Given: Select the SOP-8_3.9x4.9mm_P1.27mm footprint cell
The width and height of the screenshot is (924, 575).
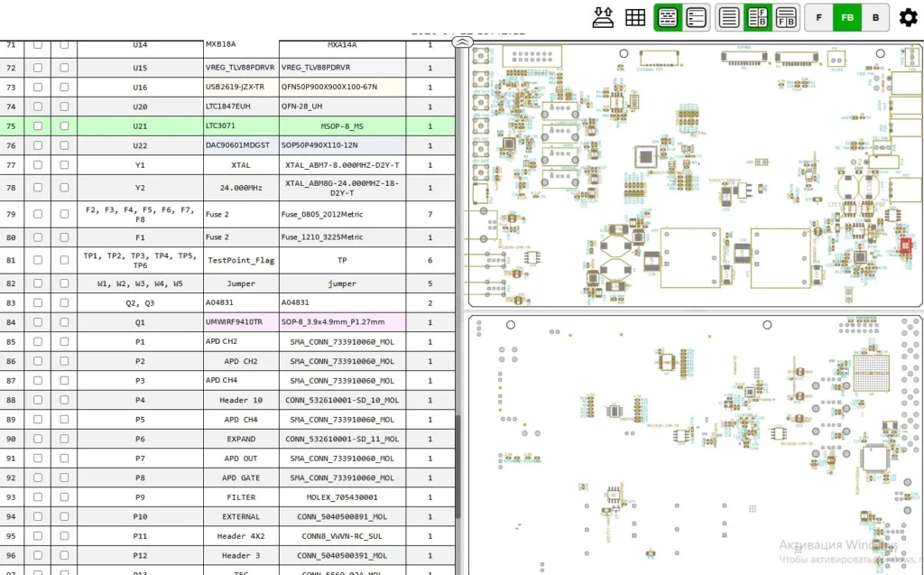Looking at the screenshot, I should [342, 322].
